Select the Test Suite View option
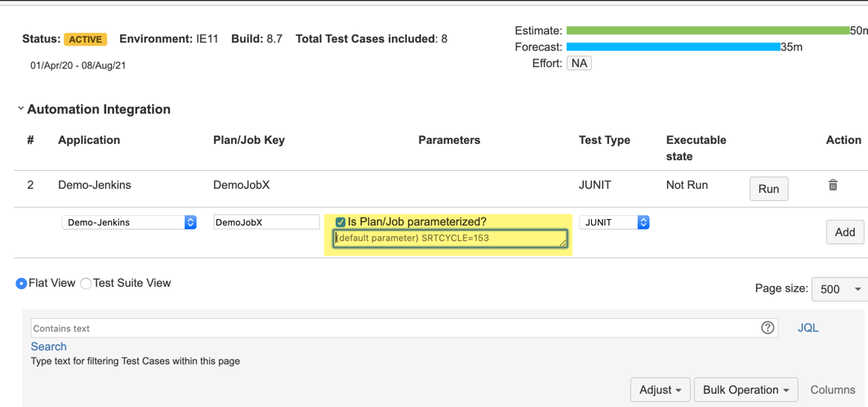The image size is (868, 407). [86, 284]
